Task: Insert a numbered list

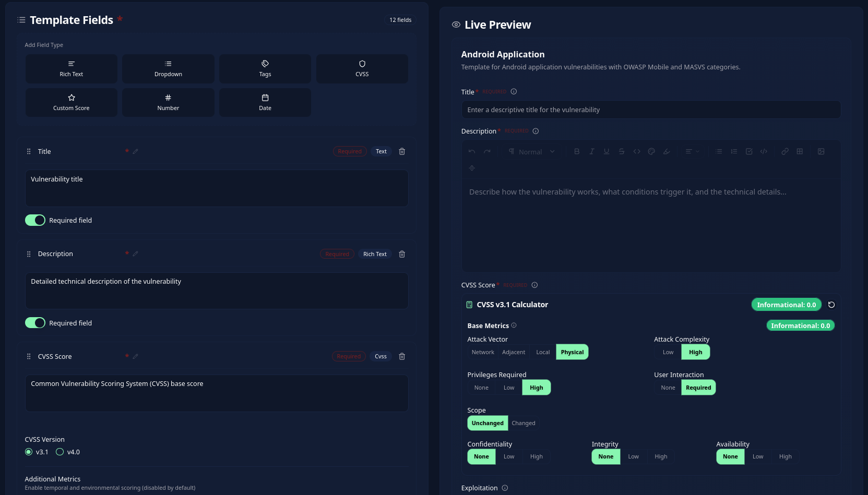Action: tap(734, 151)
